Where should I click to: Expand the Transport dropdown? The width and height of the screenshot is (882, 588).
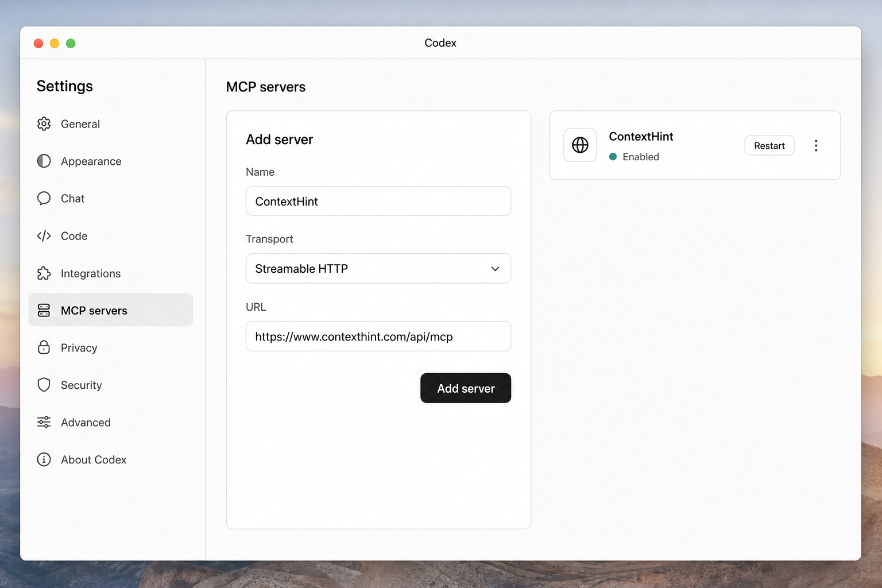pos(378,269)
